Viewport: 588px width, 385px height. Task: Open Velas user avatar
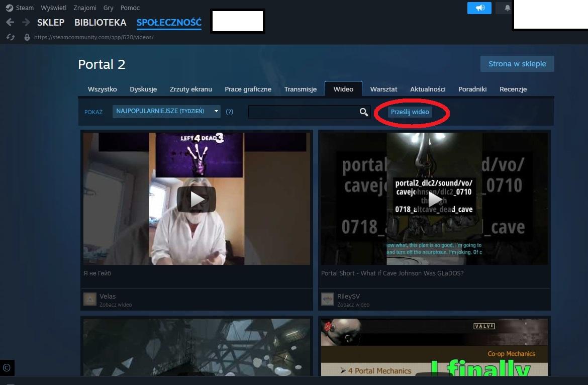[90, 299]
